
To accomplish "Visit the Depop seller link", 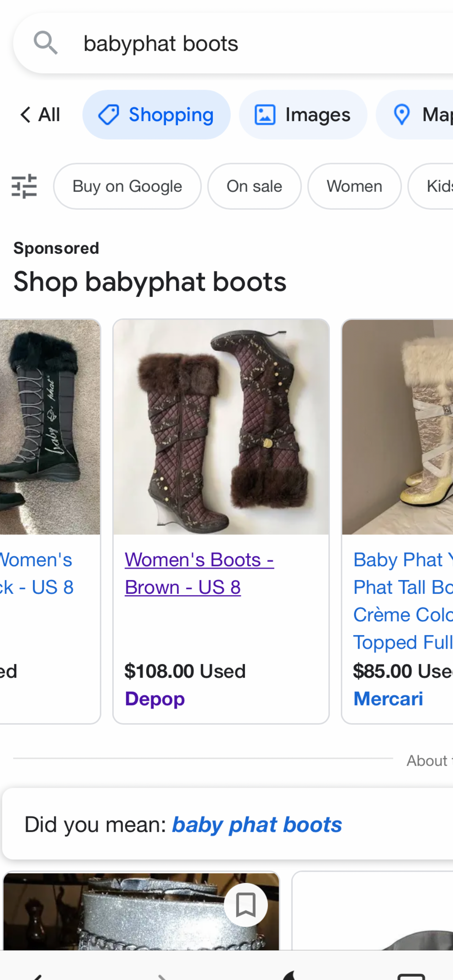I will [155, 698].
